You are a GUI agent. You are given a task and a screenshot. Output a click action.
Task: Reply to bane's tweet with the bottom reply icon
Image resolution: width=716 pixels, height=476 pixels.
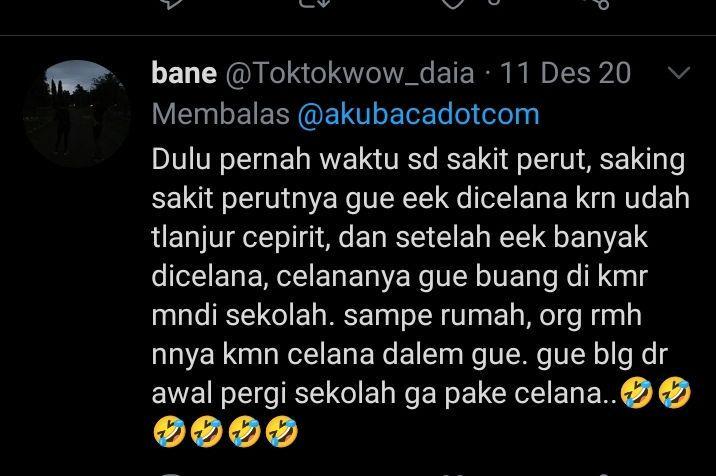coord(171,474)
